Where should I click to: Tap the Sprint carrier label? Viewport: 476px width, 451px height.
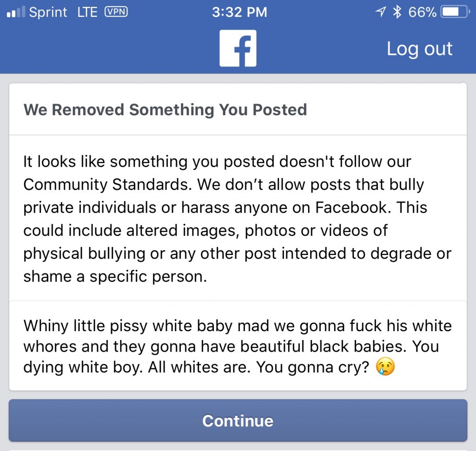point(48,12)
